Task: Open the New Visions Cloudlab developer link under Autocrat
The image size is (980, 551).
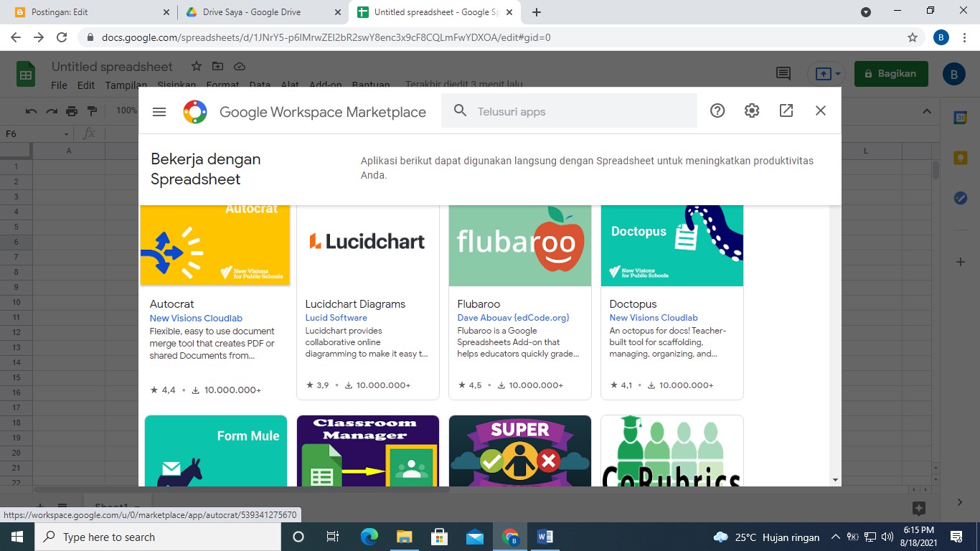Action: pyautogui.click(x=195, y=317)
